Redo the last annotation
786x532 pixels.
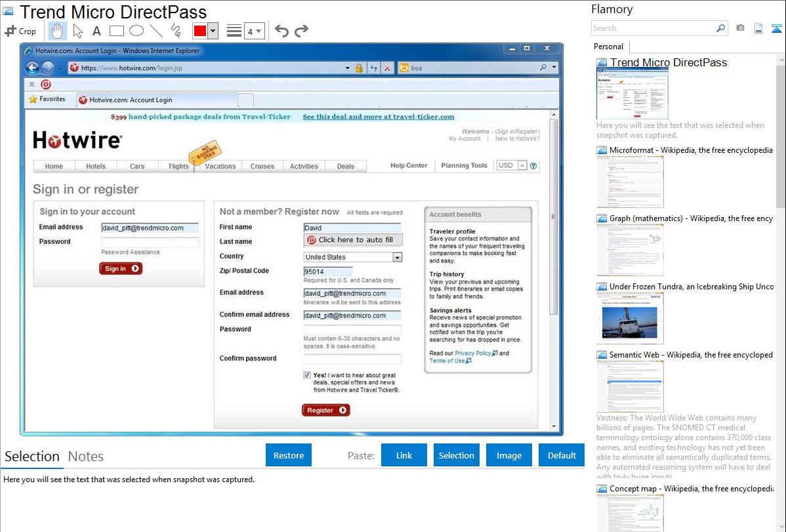(301, 31)
